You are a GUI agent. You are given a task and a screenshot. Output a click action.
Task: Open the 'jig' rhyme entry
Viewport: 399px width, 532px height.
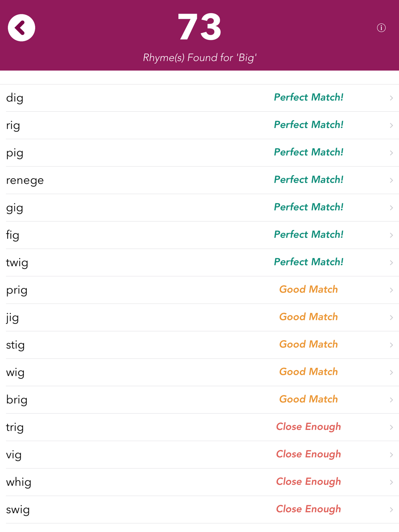12,318
